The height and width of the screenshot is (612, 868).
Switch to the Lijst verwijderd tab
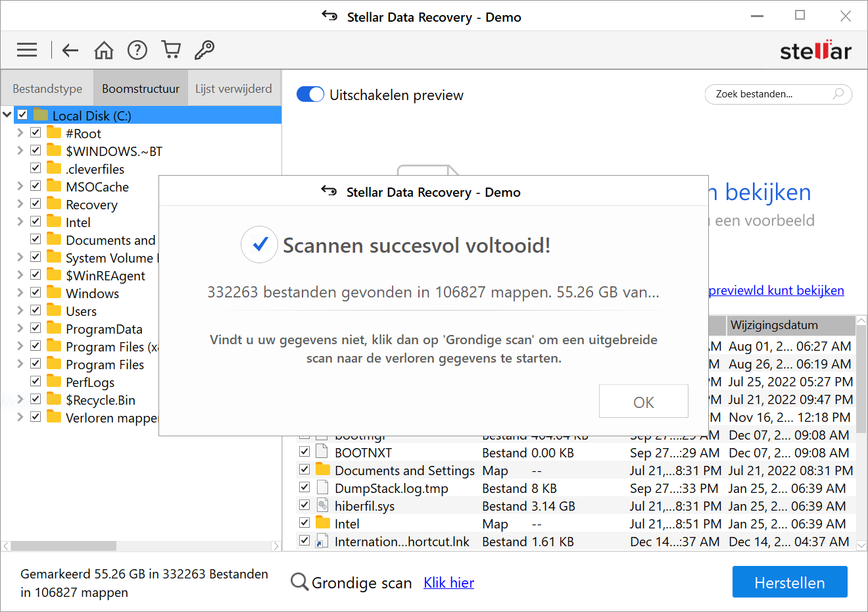click(x=233, y=88)
